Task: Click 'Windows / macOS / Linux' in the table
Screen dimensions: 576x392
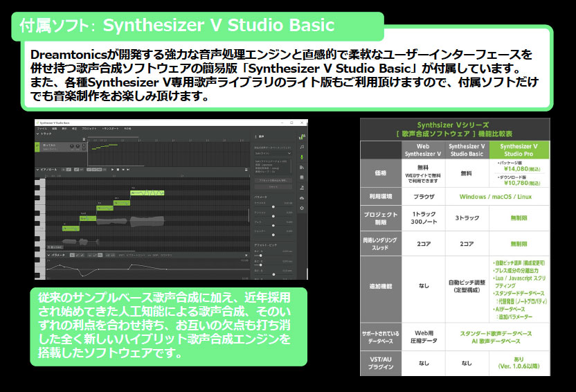Action: (496, 197)
